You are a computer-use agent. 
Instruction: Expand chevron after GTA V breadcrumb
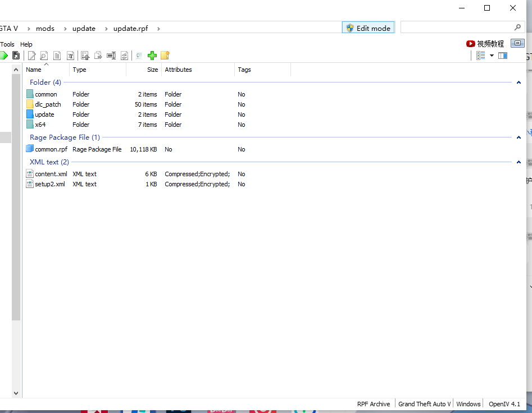(x=29, y=29)
